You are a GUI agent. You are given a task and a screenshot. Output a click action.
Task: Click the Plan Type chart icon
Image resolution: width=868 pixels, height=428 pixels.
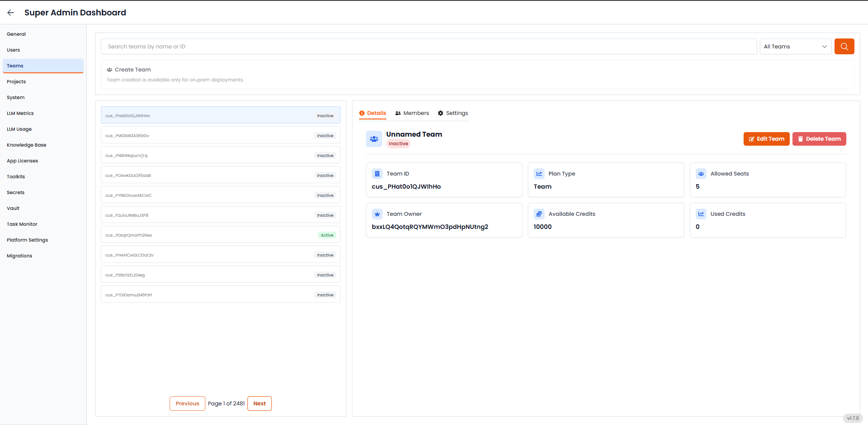coord(539,174)
